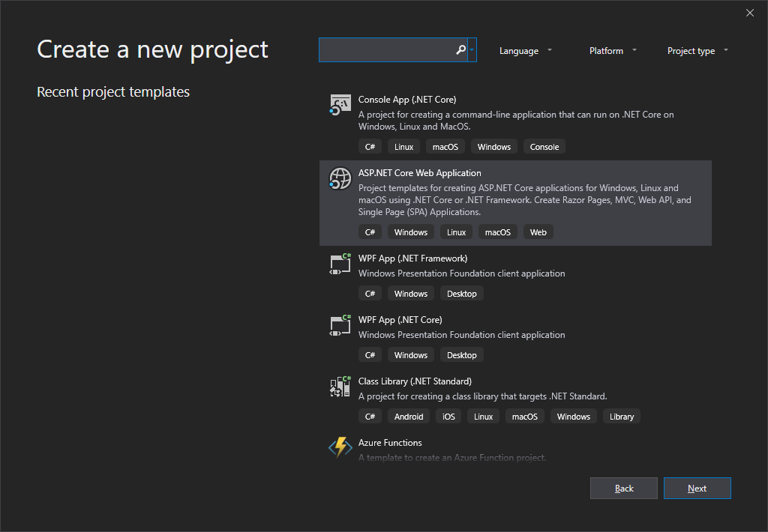Click the Windows Presentation Foundation description under WPF App (.NET Core)
The image size is (768, 532).
click(461, 335)
